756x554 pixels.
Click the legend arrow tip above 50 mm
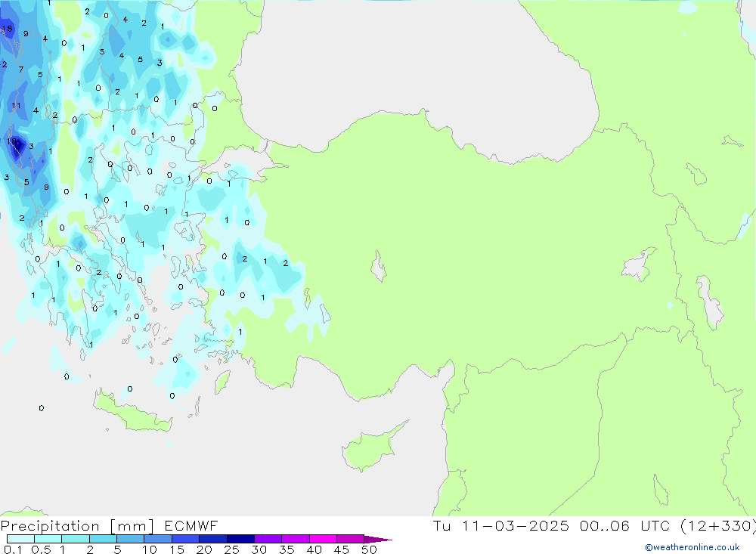379,540
